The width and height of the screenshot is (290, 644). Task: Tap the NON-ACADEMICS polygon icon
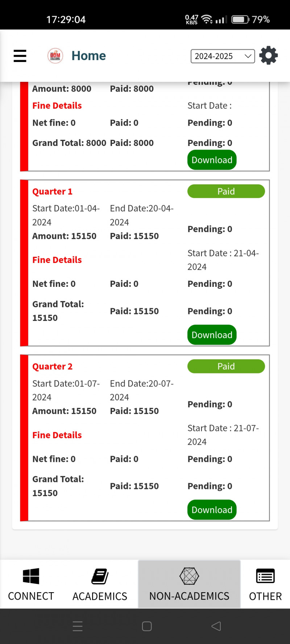[189, 576]
